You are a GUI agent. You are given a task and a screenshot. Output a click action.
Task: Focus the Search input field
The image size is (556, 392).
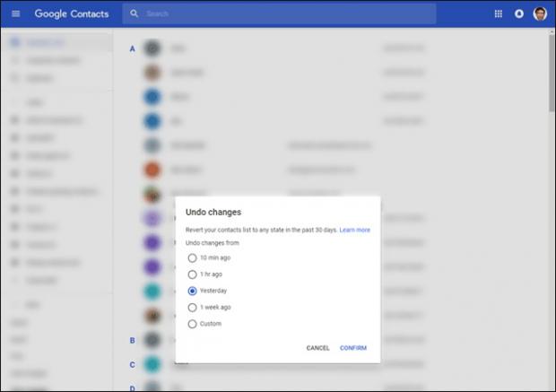(x=287, y=14)
